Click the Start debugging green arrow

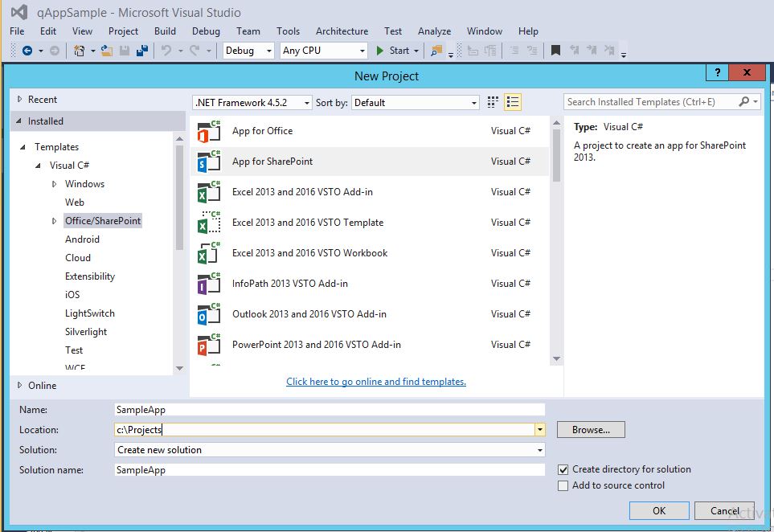(x=379, y=51)
